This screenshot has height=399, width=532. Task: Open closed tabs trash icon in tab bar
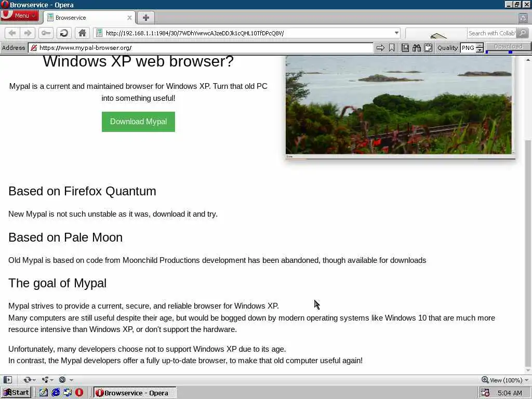pyautogui.click(x=523, y=18)
